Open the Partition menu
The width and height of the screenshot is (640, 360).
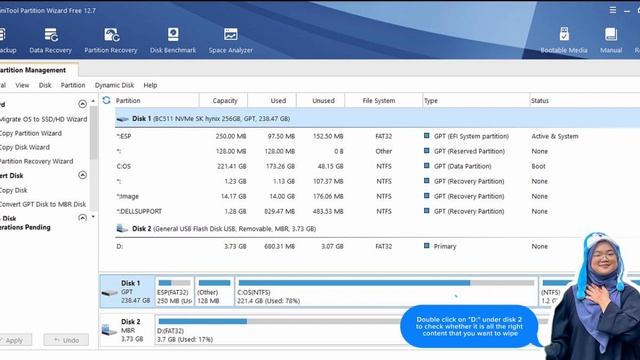point(73,85)
